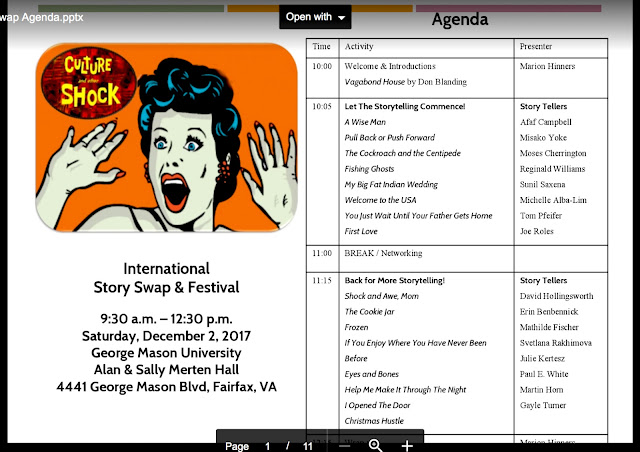Select the current page number field

tap(268, 446)
